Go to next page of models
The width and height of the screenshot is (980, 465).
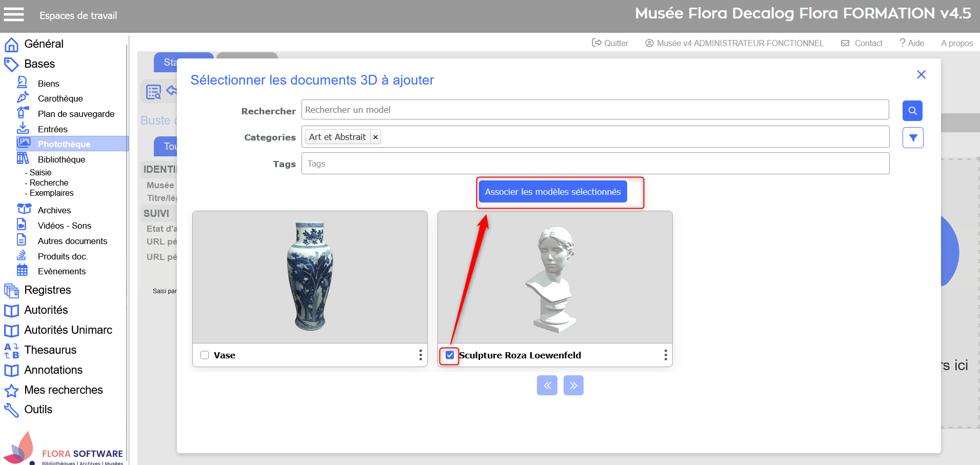(x=573, y=386)
